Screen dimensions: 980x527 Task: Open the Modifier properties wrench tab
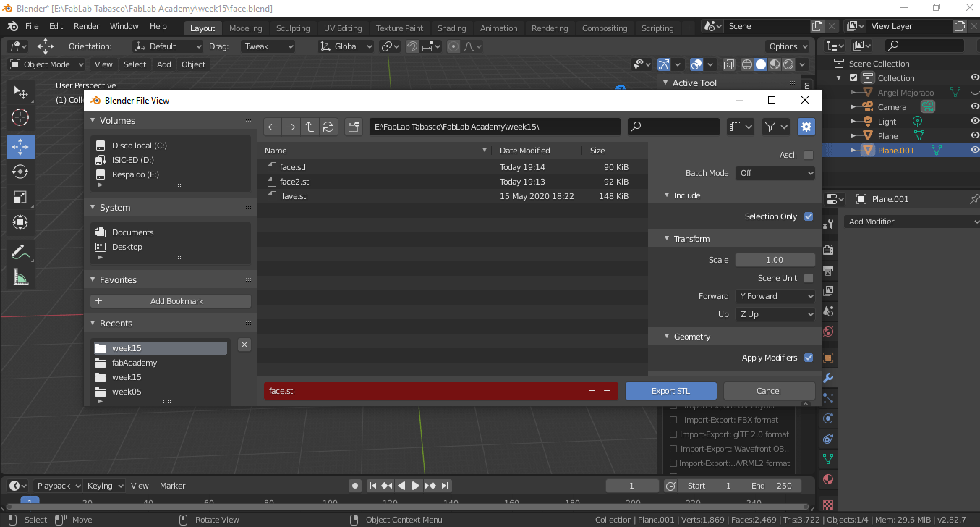click(828, 378)
